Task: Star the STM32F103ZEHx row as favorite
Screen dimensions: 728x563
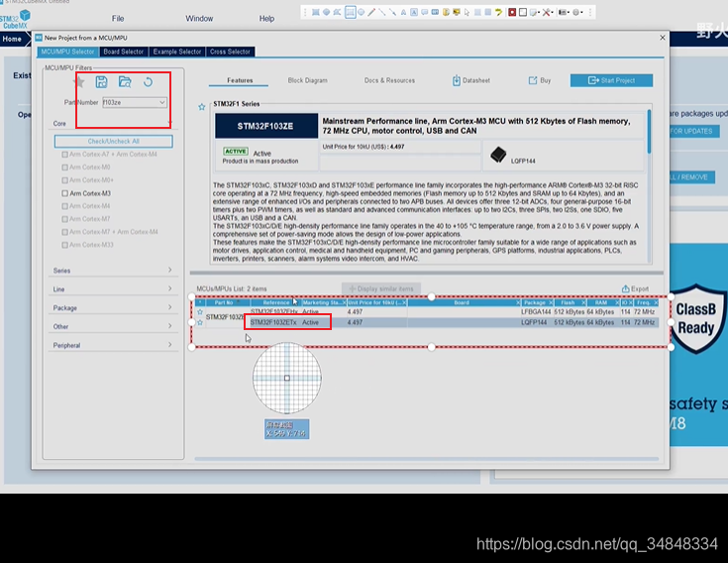Action: (x=200, y=311)
